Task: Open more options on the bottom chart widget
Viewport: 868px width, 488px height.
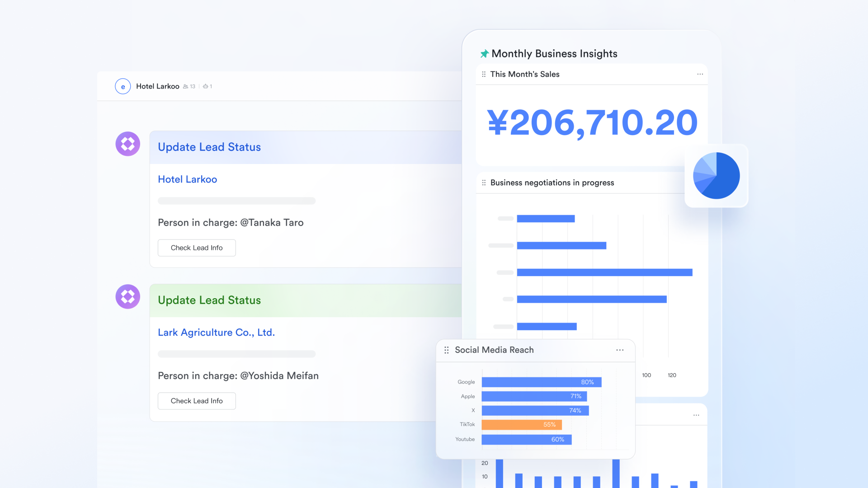Action: pos(696,415)
